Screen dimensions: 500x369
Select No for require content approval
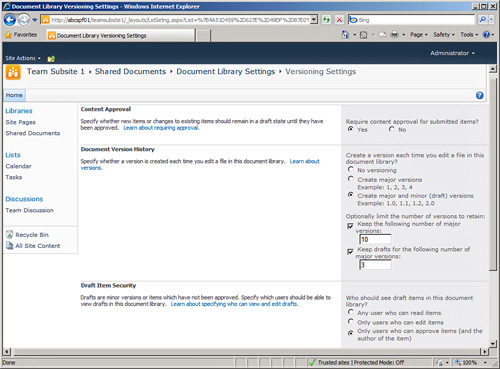click(x=392, y=129)
